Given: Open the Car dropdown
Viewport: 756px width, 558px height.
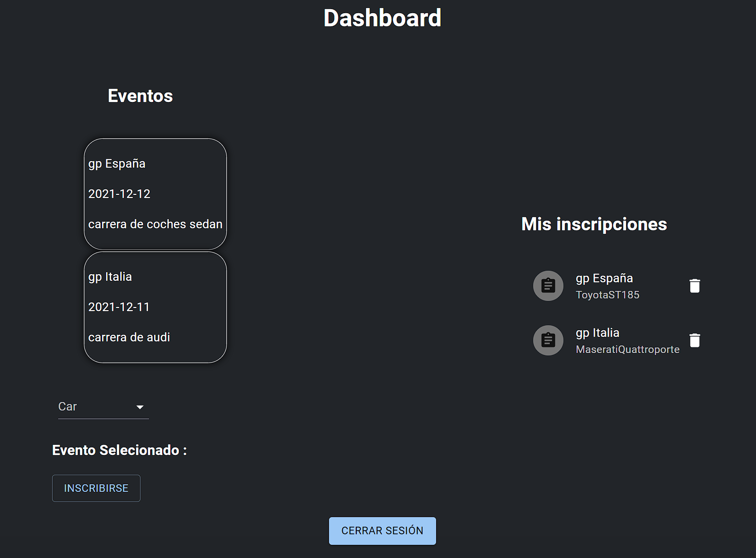Looking at the screenshot, I should 104,407.
